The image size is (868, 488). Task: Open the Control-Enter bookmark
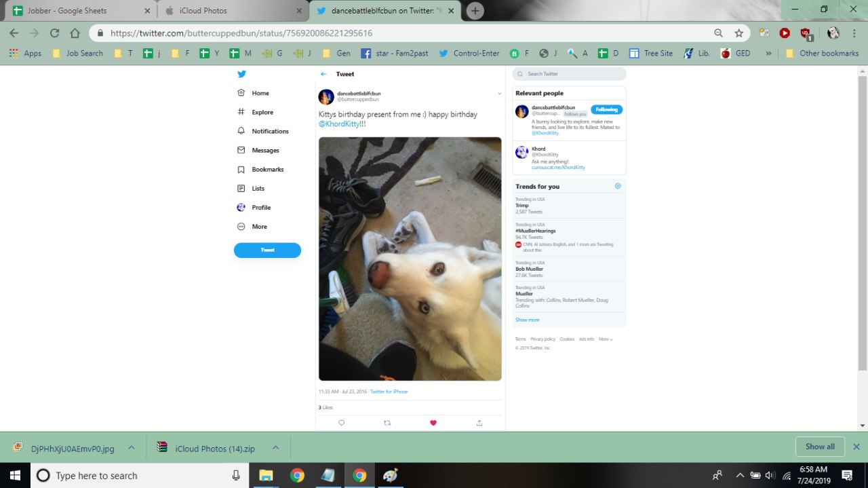(469, 53)
